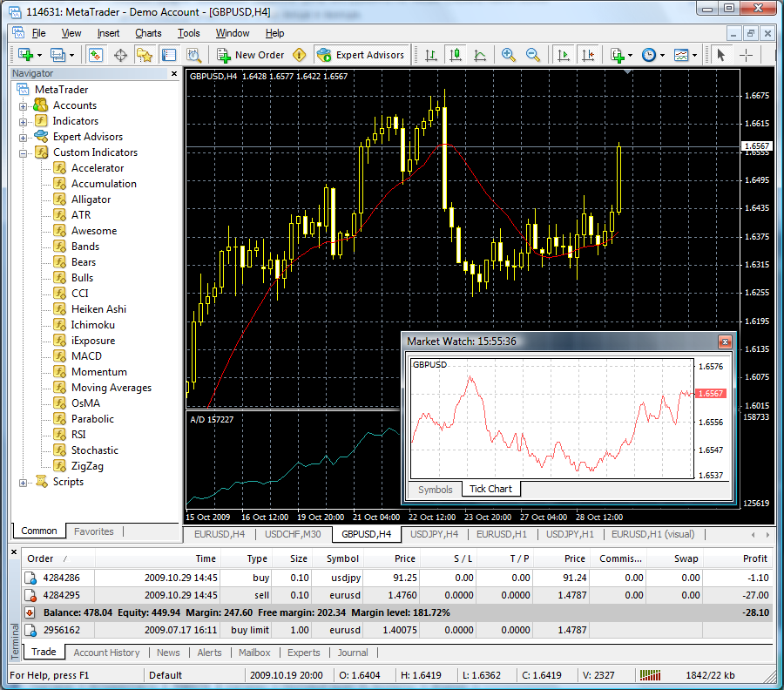Zoom in on the chart
784x690 pixels.
click(x=509, y=55)
